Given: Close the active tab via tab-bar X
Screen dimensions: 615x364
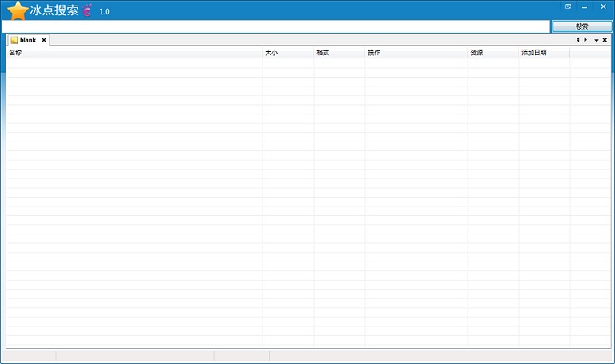Looking at the screenshot, I should tap(605, 40).
